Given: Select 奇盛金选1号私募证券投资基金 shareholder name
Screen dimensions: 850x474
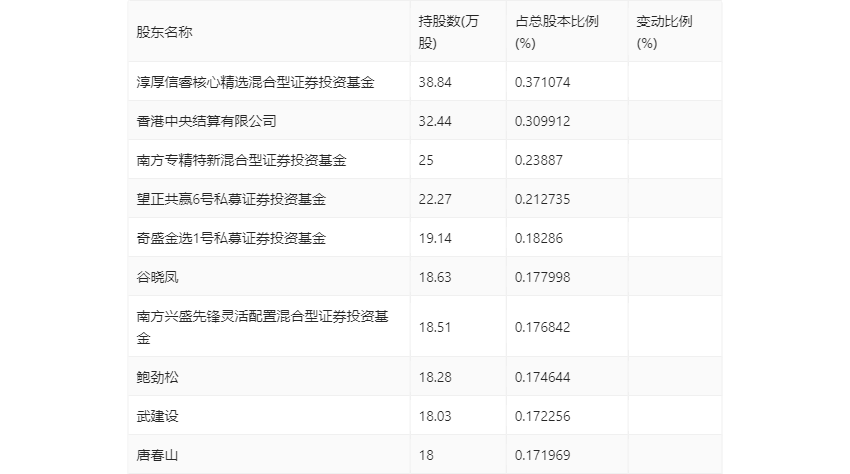Looking at the screenshot, I should click(x=231, y=238).
